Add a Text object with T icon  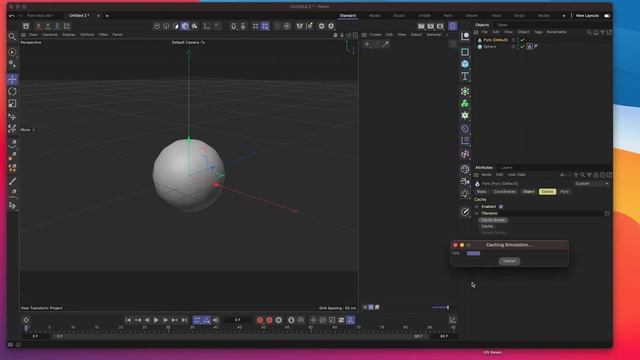(465, 76)
